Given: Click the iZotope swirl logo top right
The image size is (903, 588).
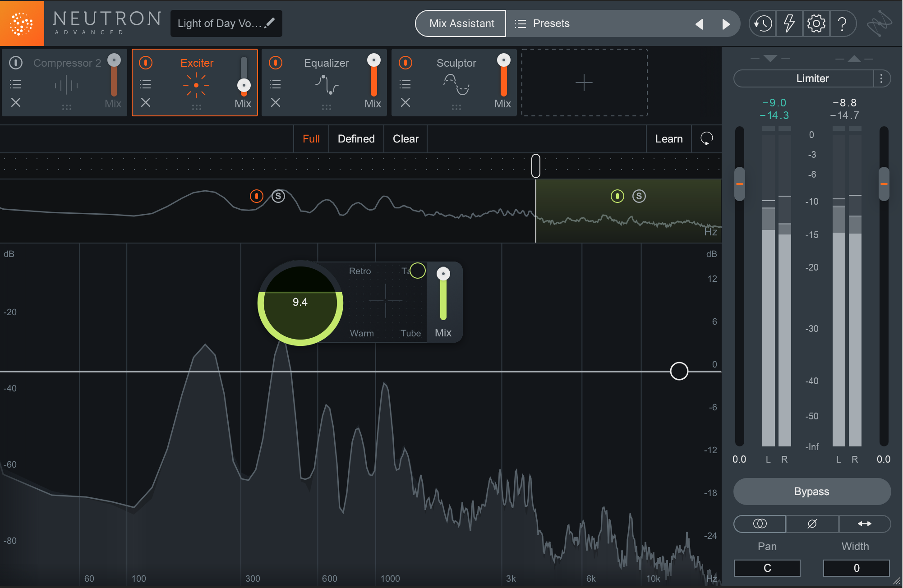Looking at the screenshot, I should 879,23.
